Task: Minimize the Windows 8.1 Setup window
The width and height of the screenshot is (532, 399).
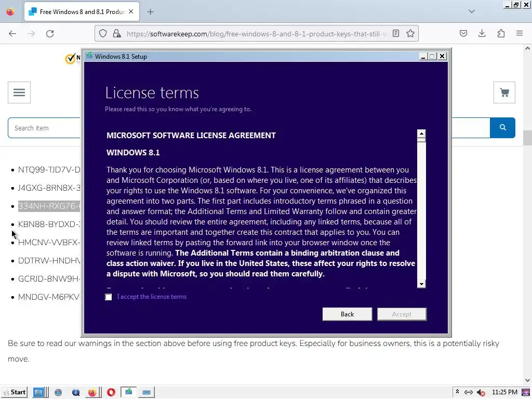Action: click(x=423, y=56)
